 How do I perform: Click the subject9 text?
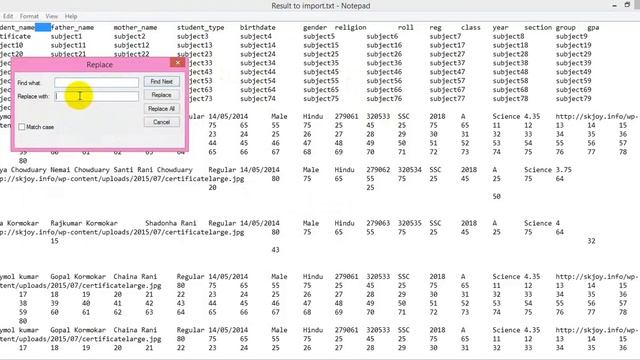click(571, 36)
